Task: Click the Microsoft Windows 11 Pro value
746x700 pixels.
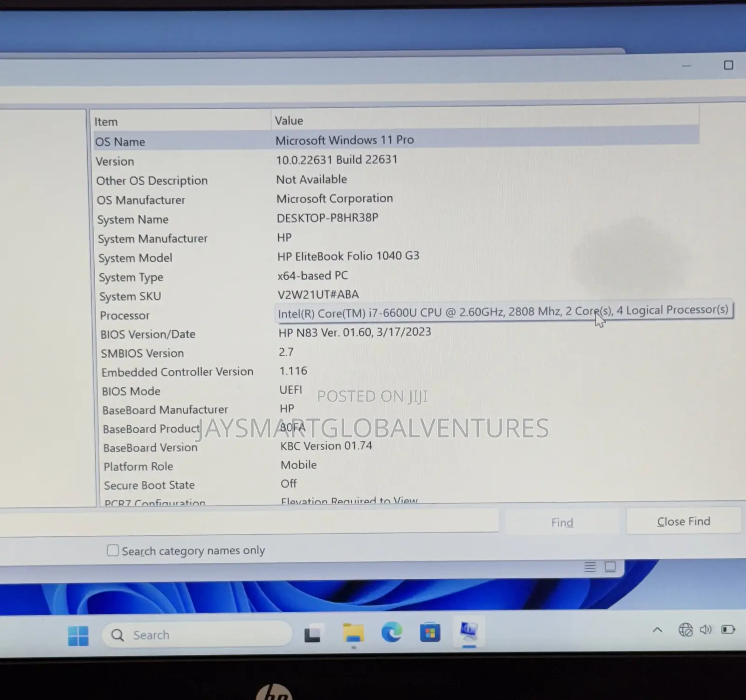Action: (x=345, y=140)
